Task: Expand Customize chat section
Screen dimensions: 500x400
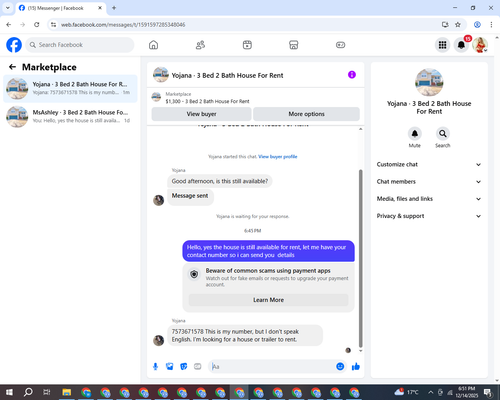Action: point(429,164)
